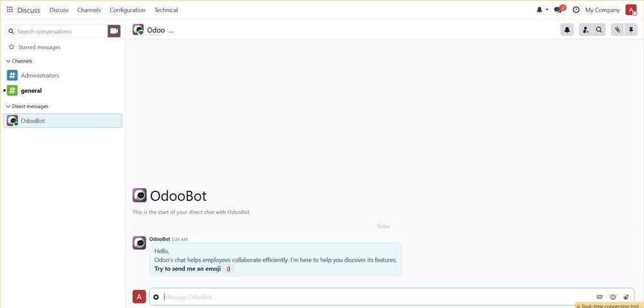This screenshot has width=644, height=308.
Task: Show attachments with paperclip icon
Action: click(618, 30)
